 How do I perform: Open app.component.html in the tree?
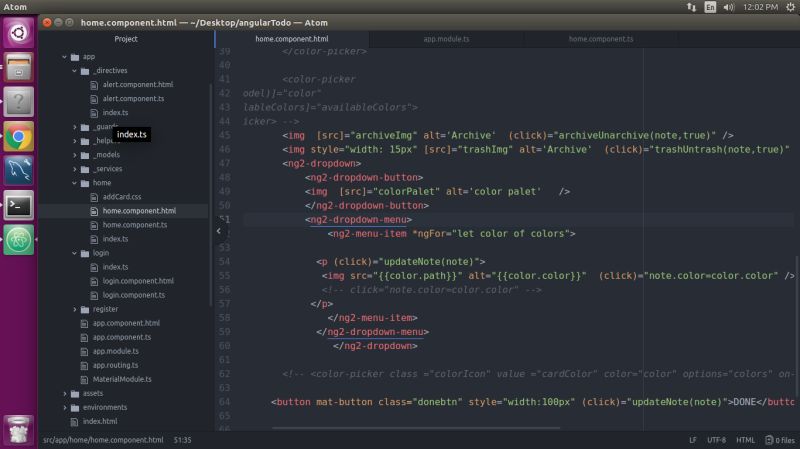click(x=126, y=323)
